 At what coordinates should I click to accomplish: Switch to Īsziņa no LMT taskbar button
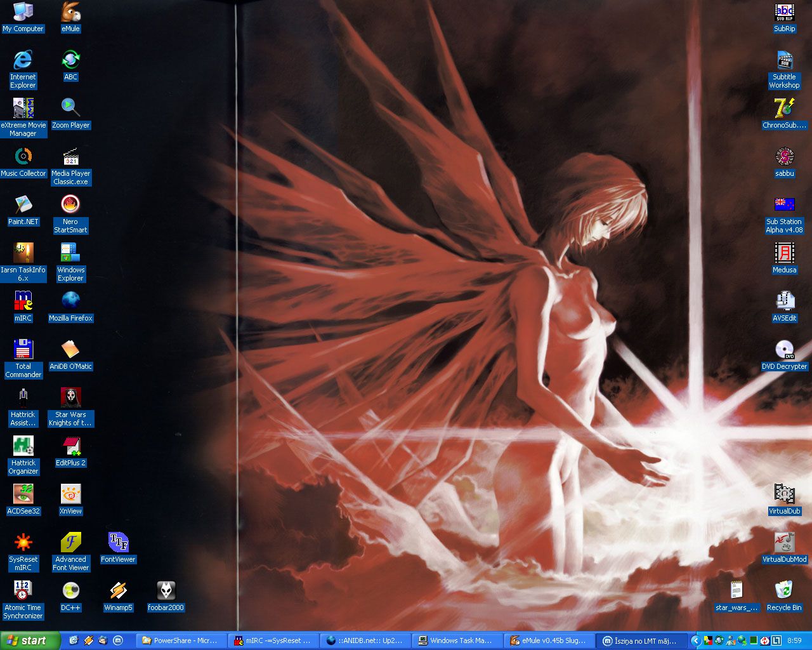click(641, 640)
